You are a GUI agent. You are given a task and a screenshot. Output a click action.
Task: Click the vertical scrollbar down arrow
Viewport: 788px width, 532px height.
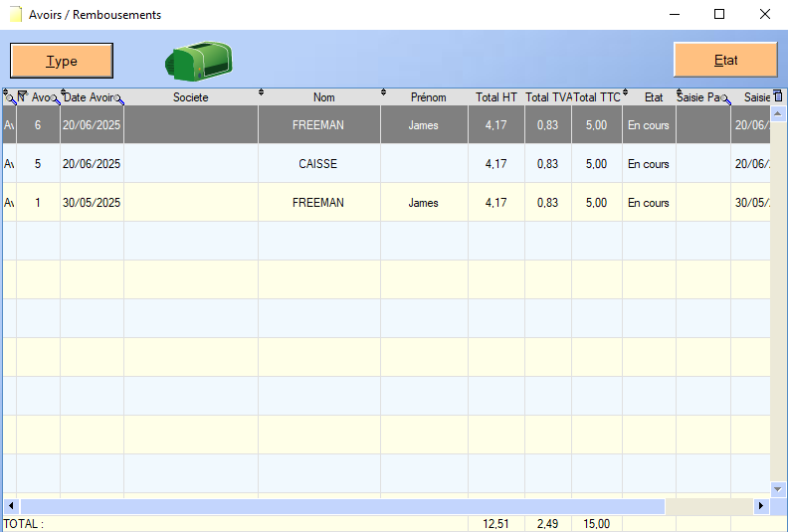(x=779, y=488)
